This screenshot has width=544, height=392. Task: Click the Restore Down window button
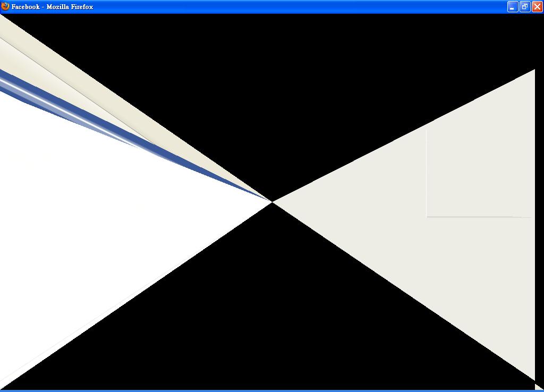(524, 7)
